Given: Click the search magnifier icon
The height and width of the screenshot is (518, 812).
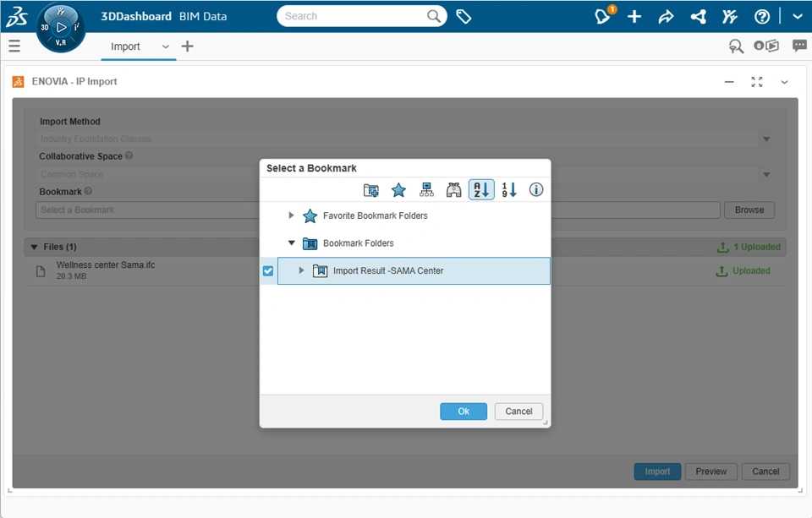Looking at the screenshot, I should point(433,16).
